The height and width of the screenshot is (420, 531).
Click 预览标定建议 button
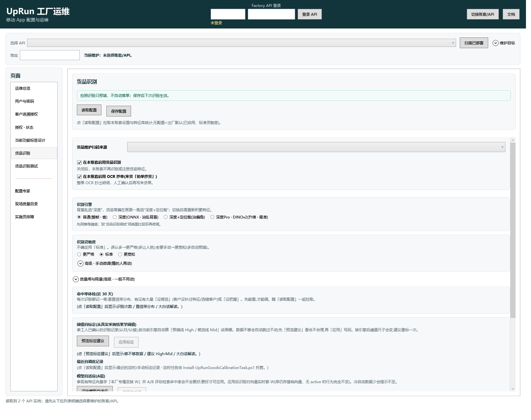click(x=93, y=341)
